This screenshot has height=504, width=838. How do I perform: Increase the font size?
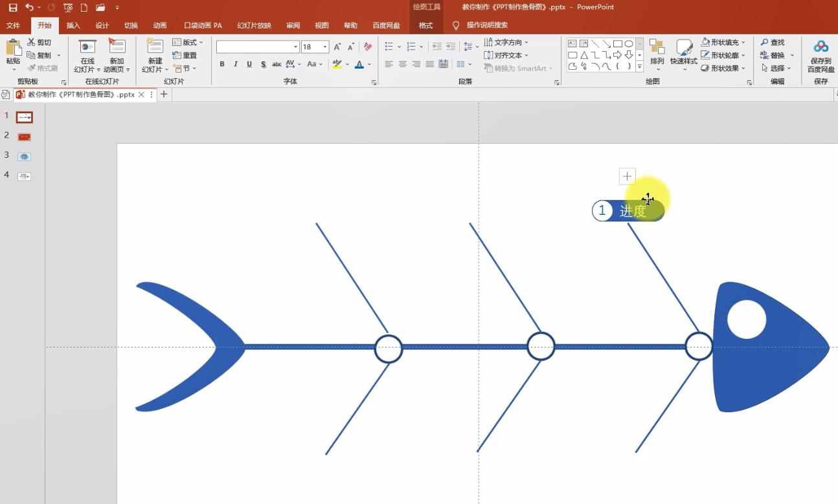click(337, 47)
